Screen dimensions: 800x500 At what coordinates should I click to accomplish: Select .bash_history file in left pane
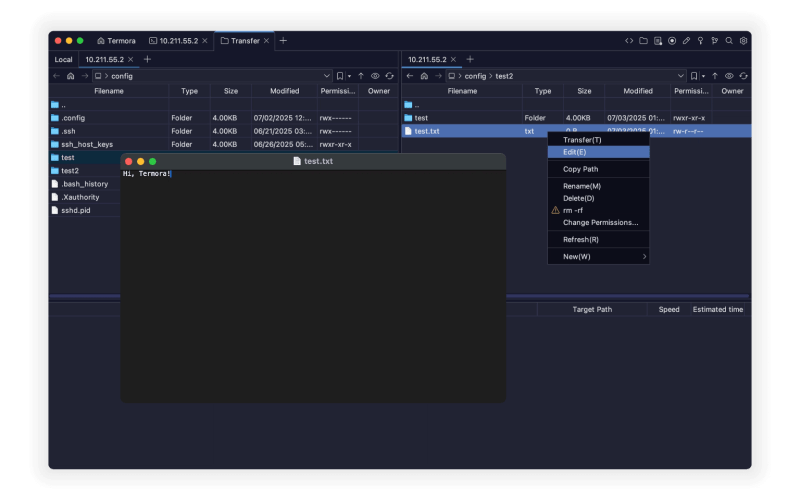tap(85, 184)
